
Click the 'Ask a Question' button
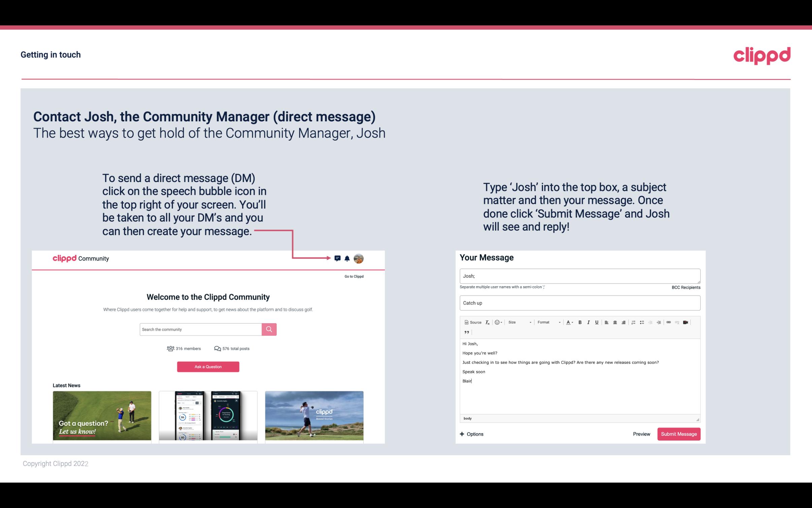[x=208, y=366]
